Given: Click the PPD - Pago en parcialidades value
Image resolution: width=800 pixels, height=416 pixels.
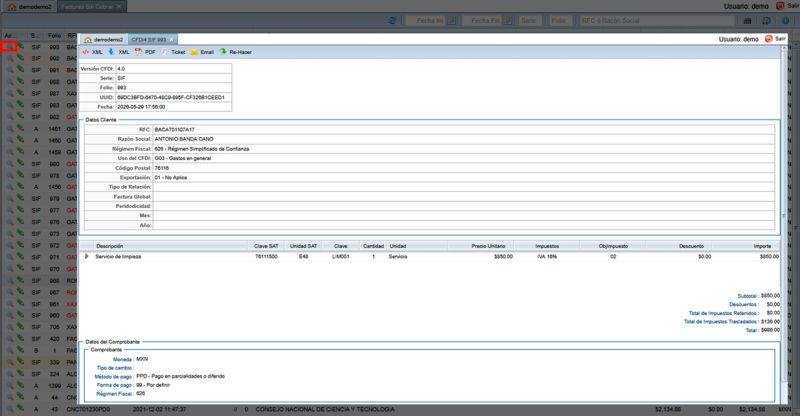Looking at the screenshot, I should 180,376.
